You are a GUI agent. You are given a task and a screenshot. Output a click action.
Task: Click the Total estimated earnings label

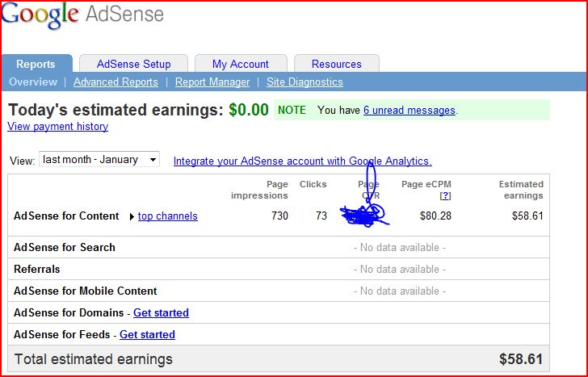click(x=94, y=359)
